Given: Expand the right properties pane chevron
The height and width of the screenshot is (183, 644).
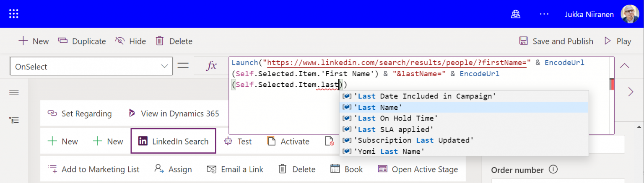Looking at the screenshot, I should pos(631,92).
